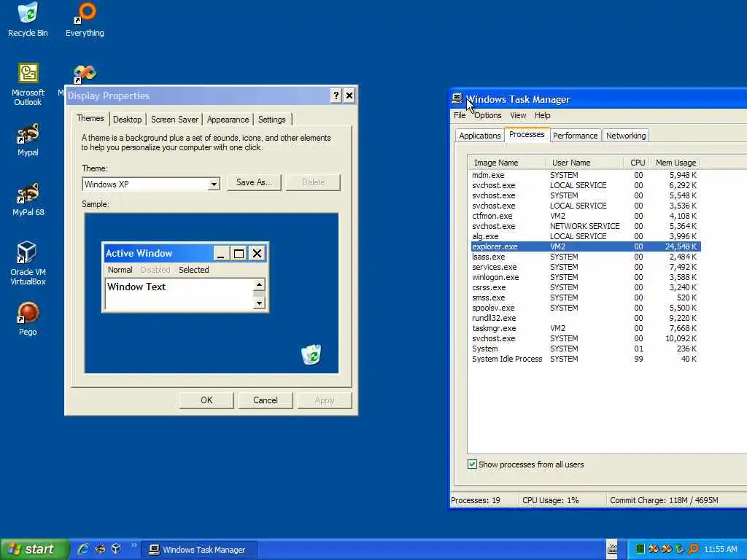Click scroll up arrow in sample window
Image resolution: width=747 pixels, height=560 pixels.
point(259,285)
